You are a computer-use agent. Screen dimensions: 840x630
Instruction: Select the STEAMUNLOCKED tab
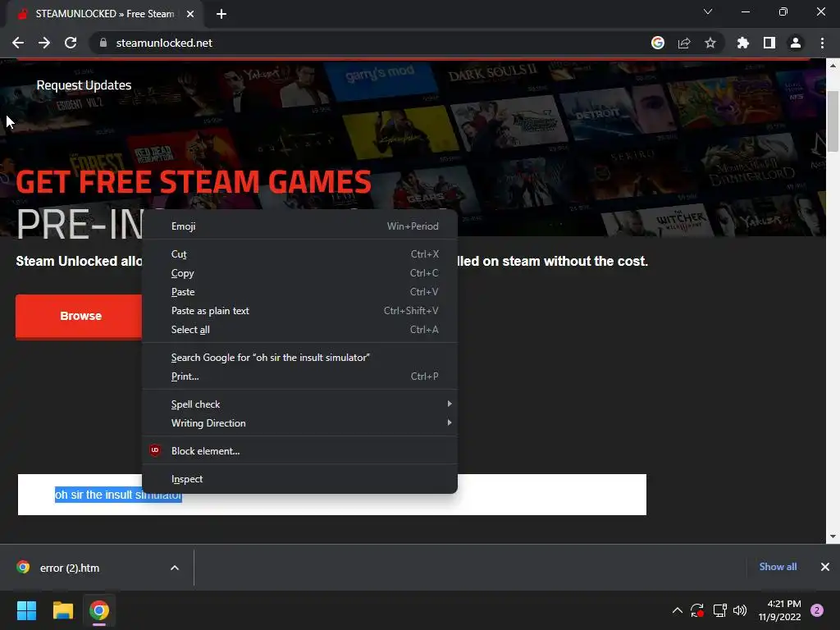point(104,14)
